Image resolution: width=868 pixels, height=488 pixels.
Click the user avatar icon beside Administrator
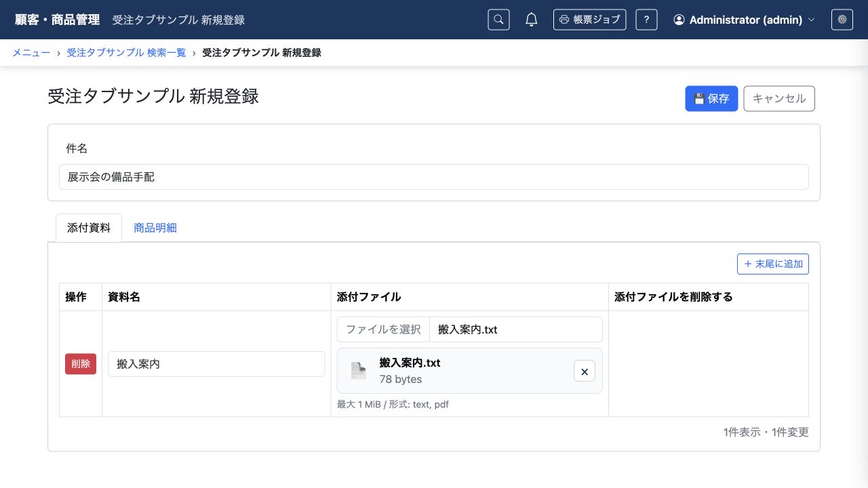[x=679, y=20]
